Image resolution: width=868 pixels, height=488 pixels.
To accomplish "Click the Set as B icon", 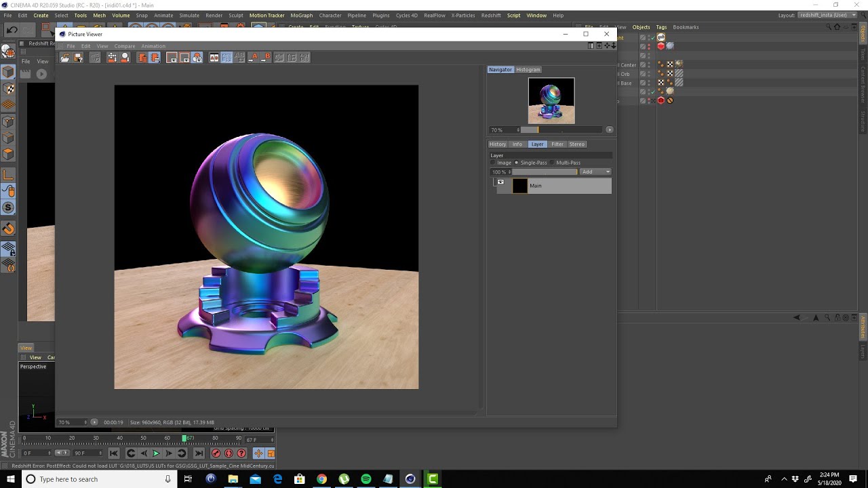I will click(x=267, y=58).
